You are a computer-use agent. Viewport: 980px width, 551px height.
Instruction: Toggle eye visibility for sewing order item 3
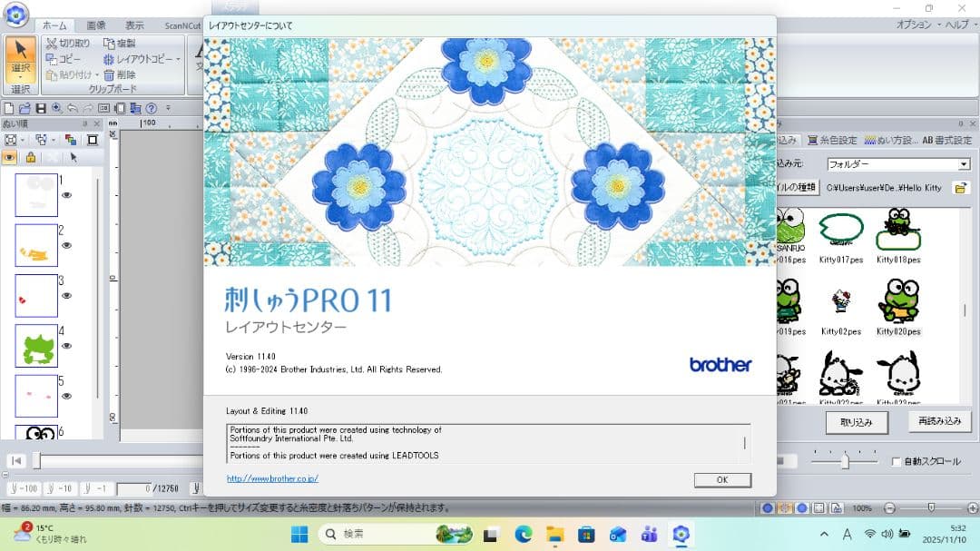tap(66, 296)
